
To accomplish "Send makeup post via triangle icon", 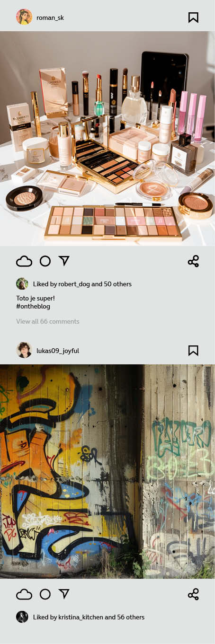I will (x=64, y=261).
